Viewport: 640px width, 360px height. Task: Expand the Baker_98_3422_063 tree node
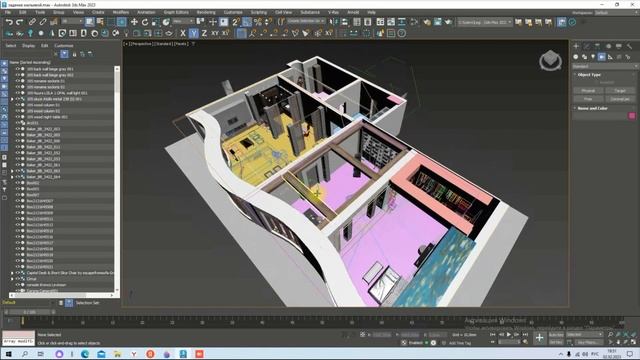click(12, 171)
